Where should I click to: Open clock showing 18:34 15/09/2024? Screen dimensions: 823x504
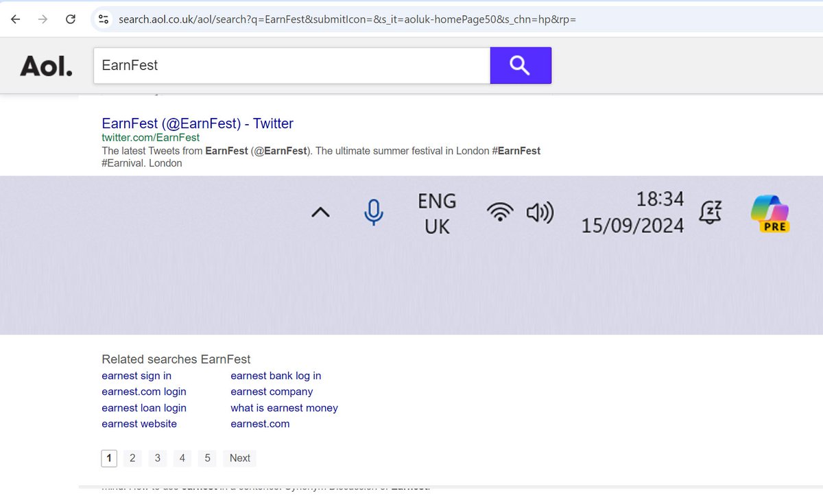coord(632,213)
